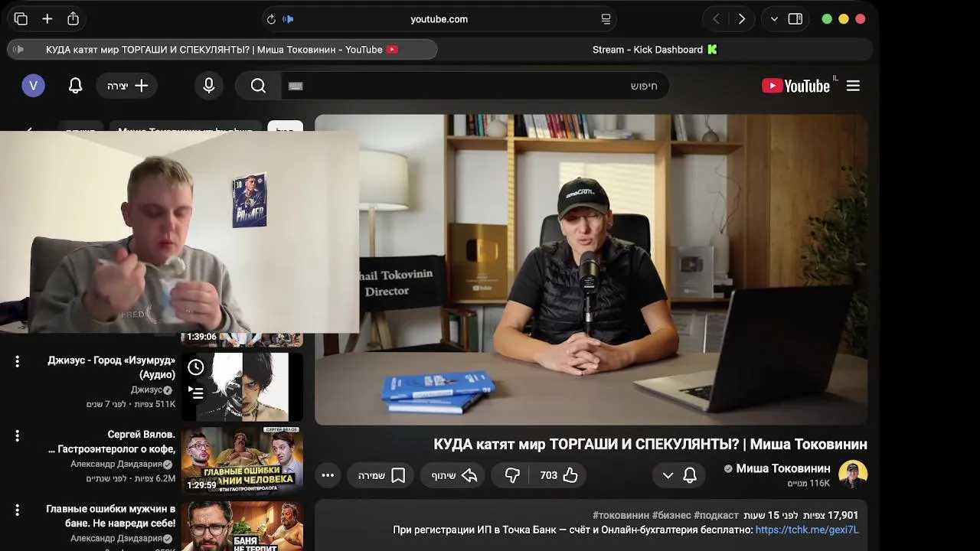The width and height of the screenshot is (980, 551).
Task: Open the YouTube hamburger guide menu
Action: pyautogui.click(x=853, y=86)
